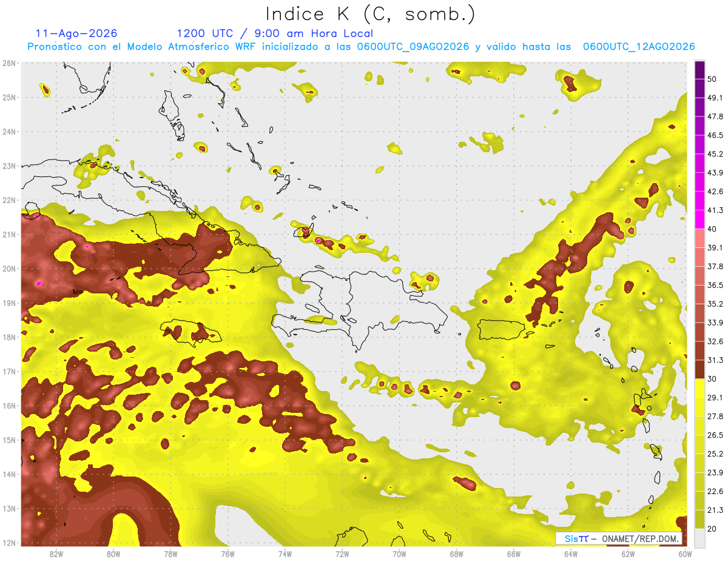Click the "72W" longitude axis label
The image size is (728, 562).
(342, 554)
